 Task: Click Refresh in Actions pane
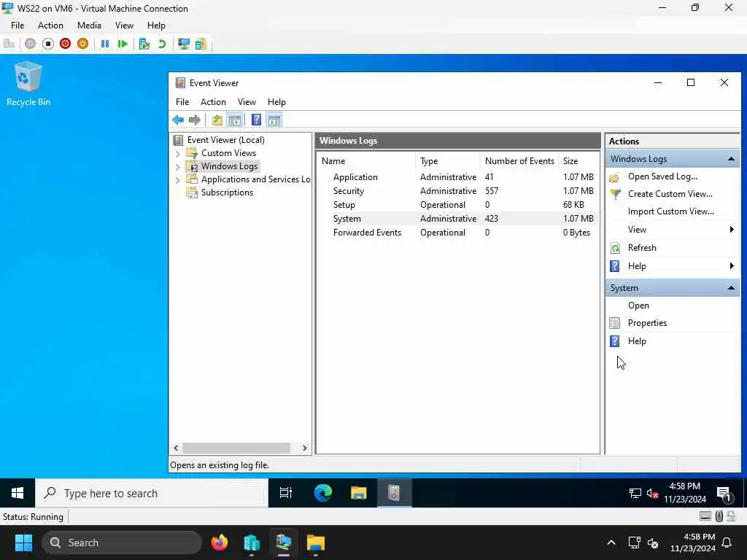click(642, 248)
